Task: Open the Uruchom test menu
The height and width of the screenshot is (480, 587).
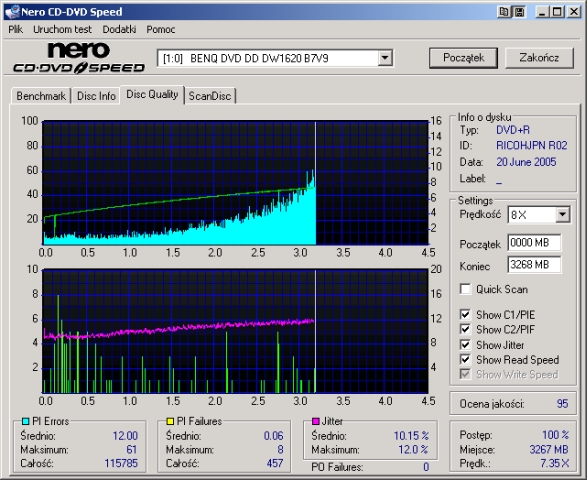Action: 62,29
